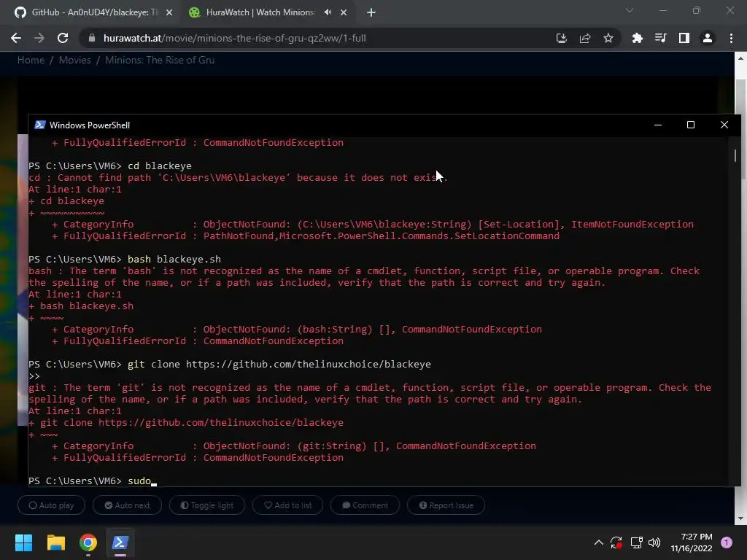This screenshot has height=560, width=747.
Task: Click Minions: The Rise of Gru breadcrumb
Action: [x=160, y=60]
